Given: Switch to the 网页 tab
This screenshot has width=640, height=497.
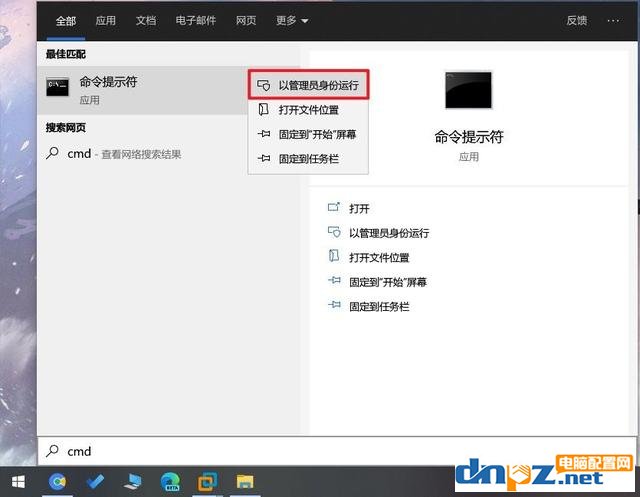Looking at the screenshot, I should (x=246, y=21).
